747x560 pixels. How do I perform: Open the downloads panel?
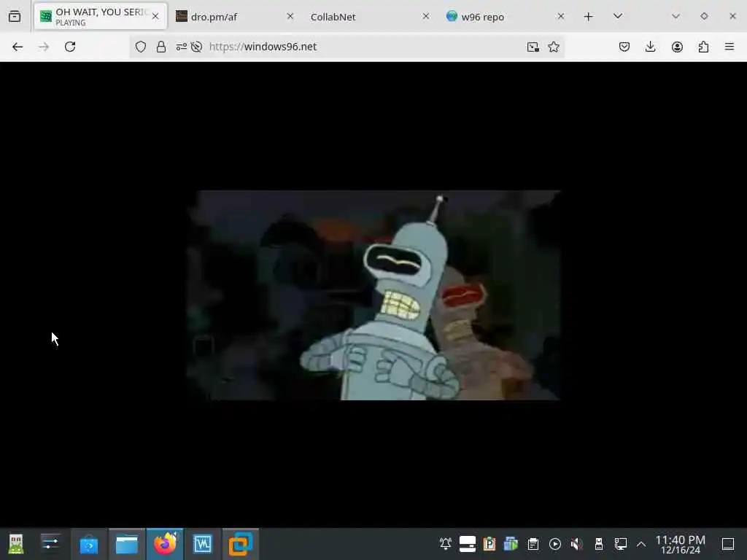tap(650, 47)
